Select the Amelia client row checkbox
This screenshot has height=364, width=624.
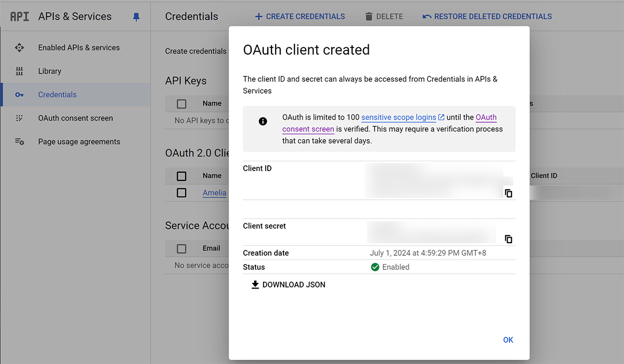181,193
